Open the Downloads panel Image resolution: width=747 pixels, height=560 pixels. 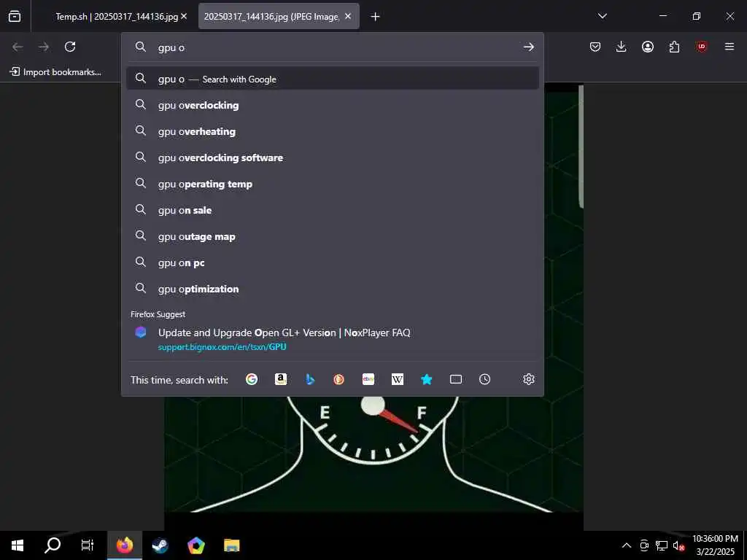[622, 47]
